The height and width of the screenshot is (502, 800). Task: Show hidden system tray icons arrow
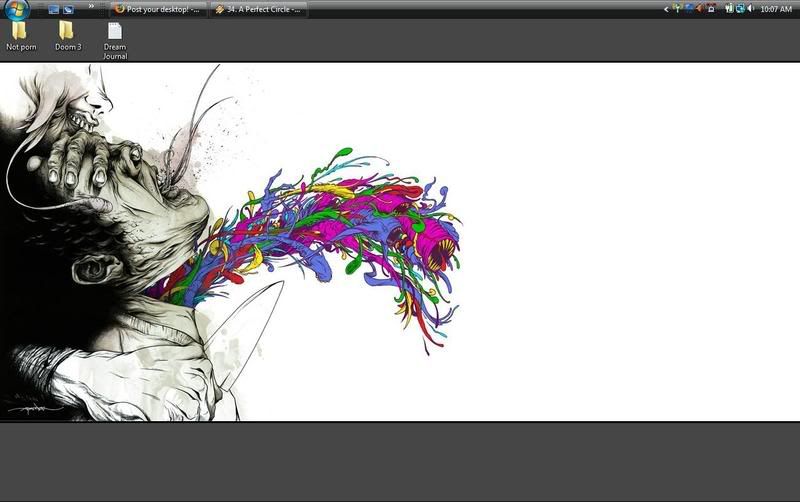click(666, 9)
